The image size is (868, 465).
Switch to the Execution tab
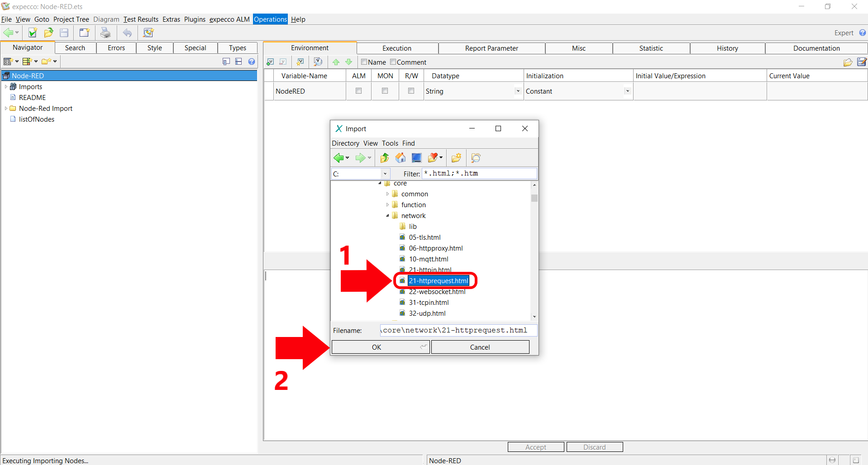[397, 48]
